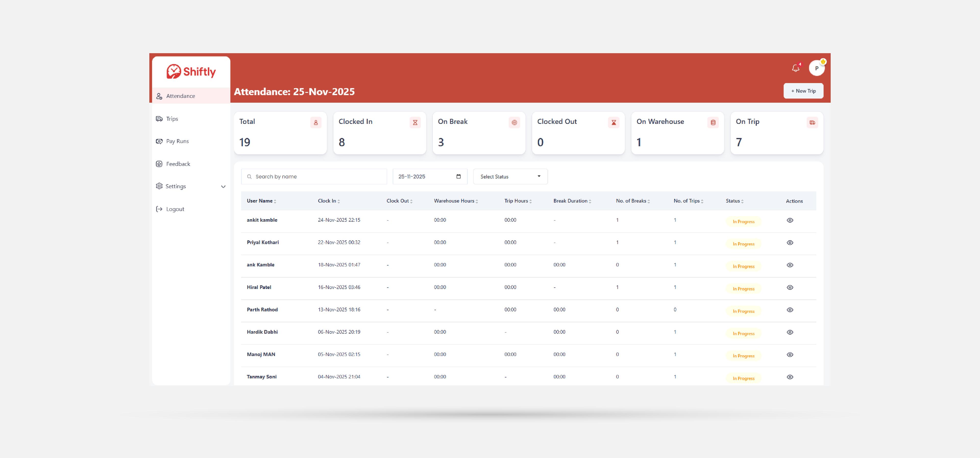Open the date picker calendar control

click(458, 176)
